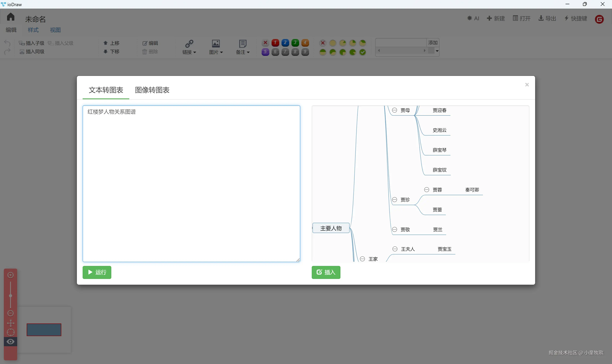
Task: Collapse the 贾珍 branch toggle
Action: tap(395, 200)
